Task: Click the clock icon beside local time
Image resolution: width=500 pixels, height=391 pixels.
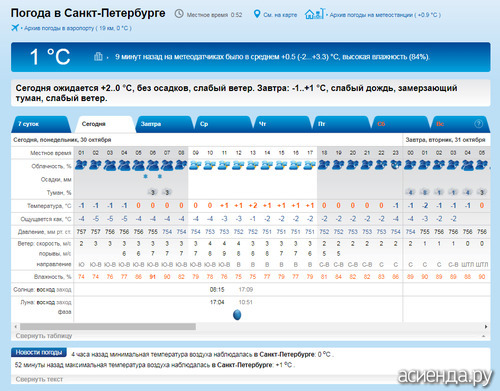Action: point(179,14)
